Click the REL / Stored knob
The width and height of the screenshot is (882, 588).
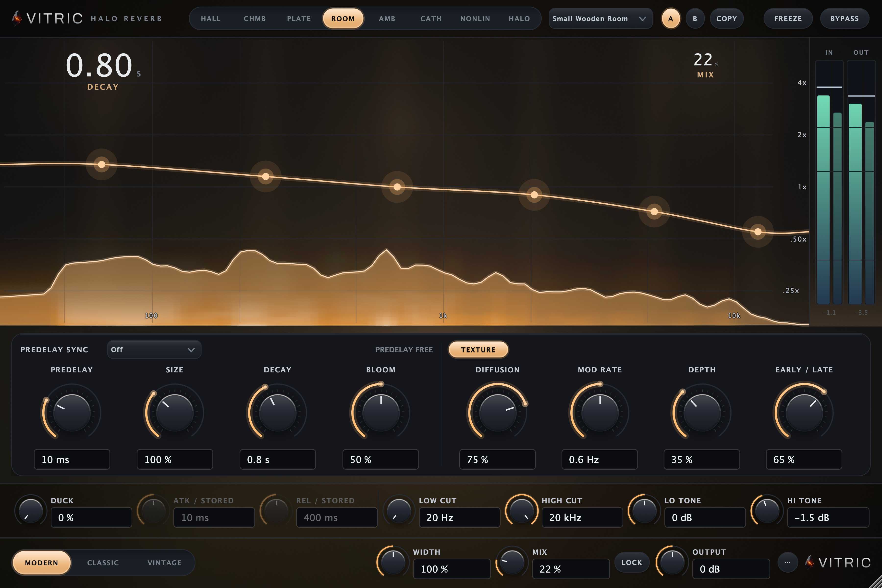click(x=276, y=510)
